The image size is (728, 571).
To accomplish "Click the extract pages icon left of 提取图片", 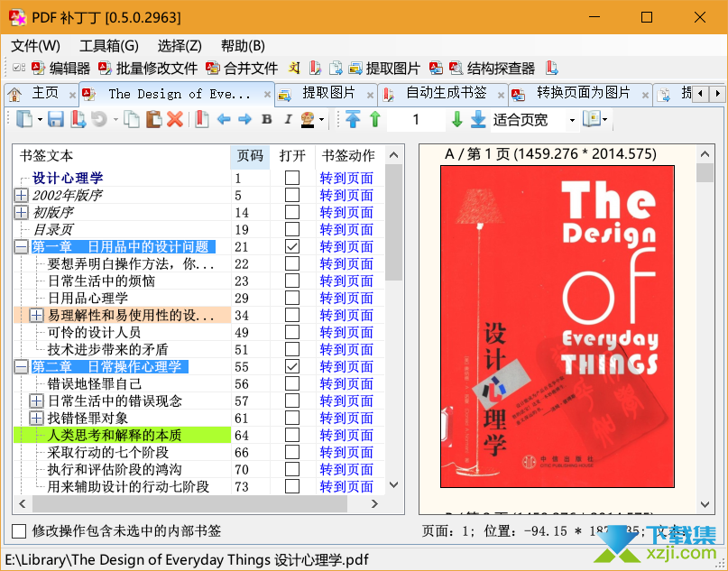I will point(336,69).
